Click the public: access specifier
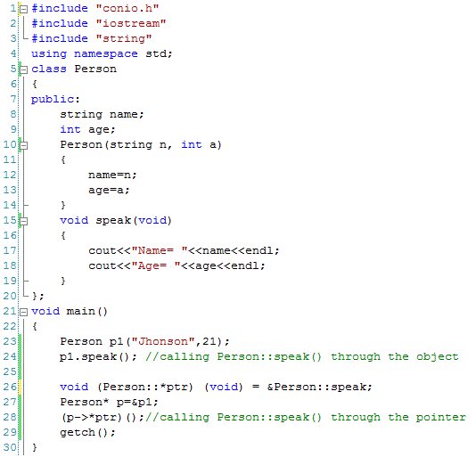The image size is (476, 457). (55, 100)
